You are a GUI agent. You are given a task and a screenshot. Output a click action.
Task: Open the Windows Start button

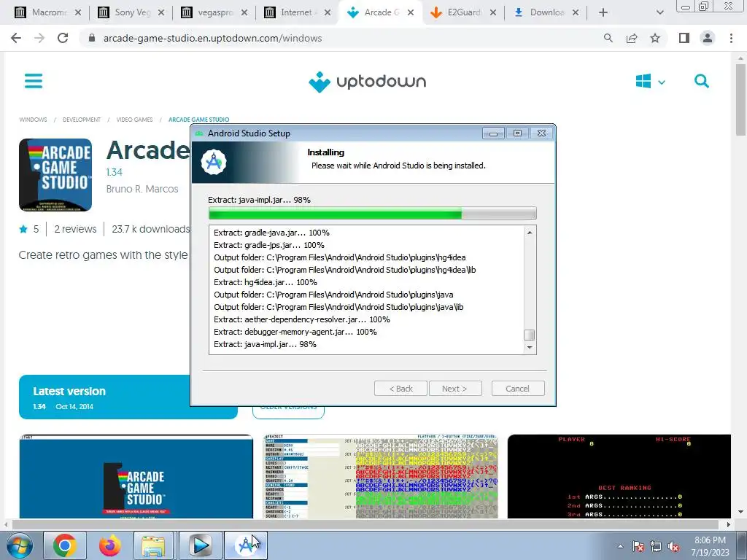[19, 545]
